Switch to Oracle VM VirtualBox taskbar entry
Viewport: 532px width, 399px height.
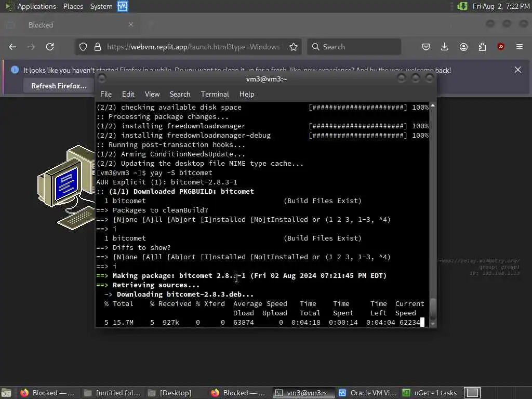click(367, 393)
